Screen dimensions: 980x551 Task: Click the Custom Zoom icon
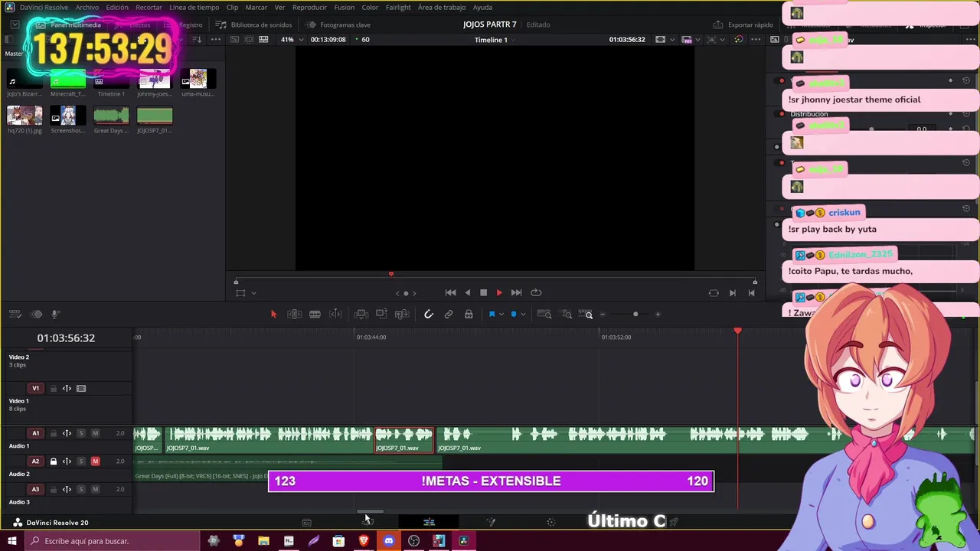[x=586, y=314]
